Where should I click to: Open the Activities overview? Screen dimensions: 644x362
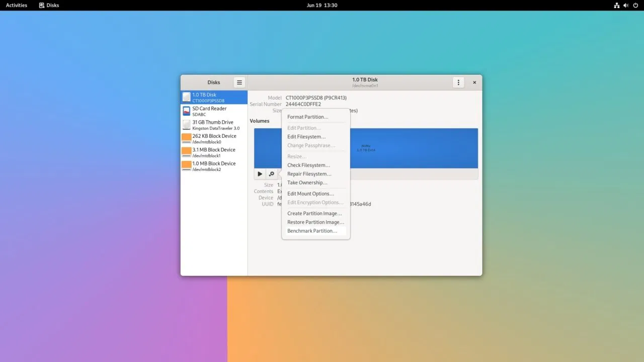point(17,5)
